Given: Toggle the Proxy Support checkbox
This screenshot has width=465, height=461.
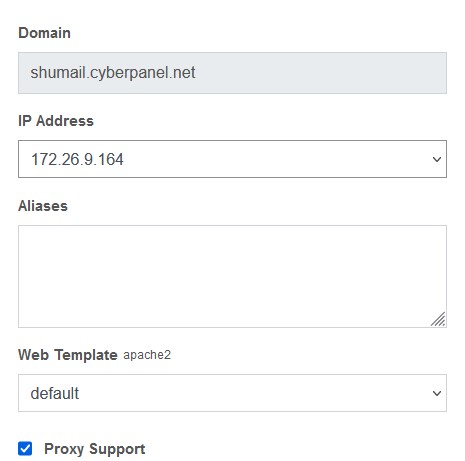Looking at the screenshot, I should point(25,448).
